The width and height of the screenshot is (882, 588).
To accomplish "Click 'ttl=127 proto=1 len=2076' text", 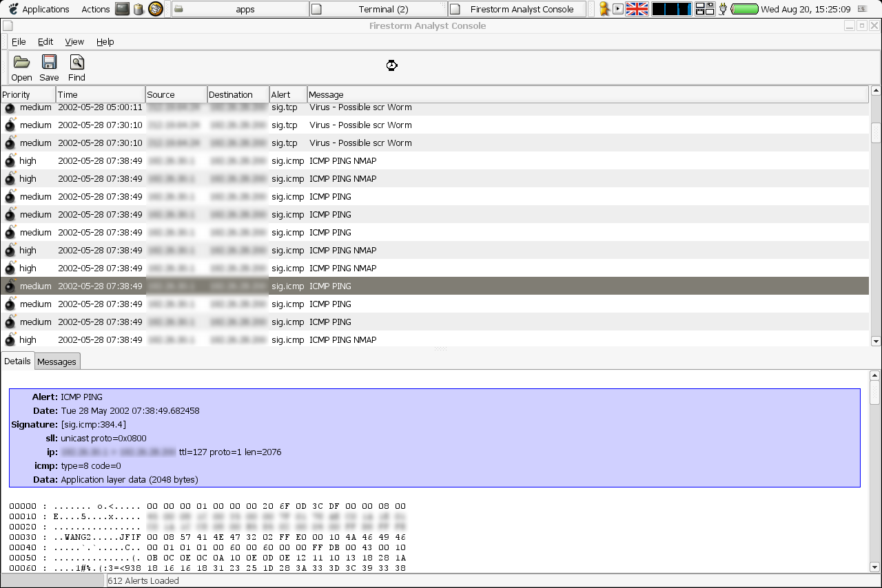I will pyautogui.click(x=230, y=452).
